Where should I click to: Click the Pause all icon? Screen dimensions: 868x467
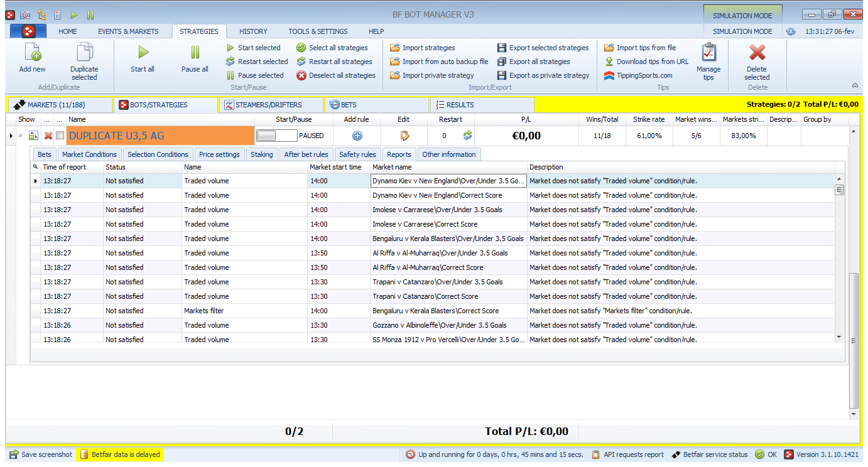pyautogui.click(x=195, y=53)
